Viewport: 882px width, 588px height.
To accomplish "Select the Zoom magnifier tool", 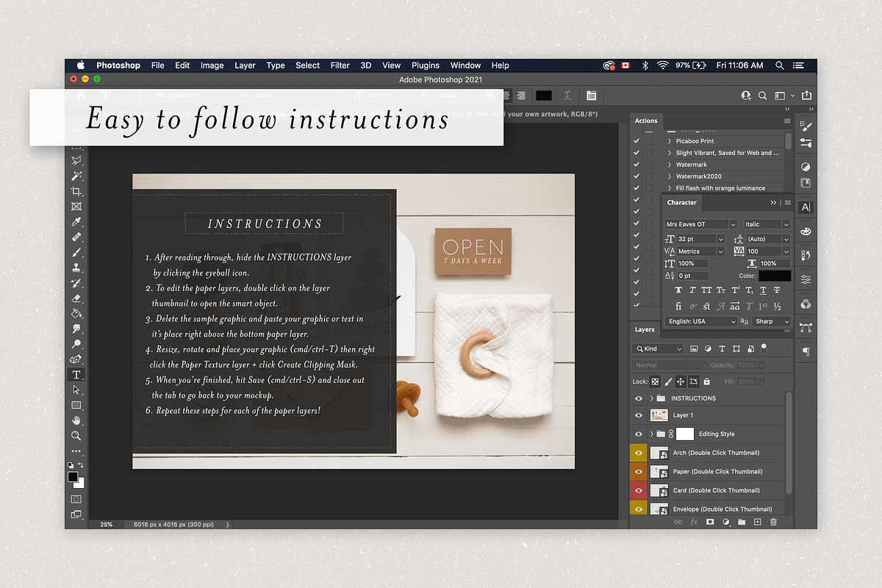I will click(x=76, y=436).
